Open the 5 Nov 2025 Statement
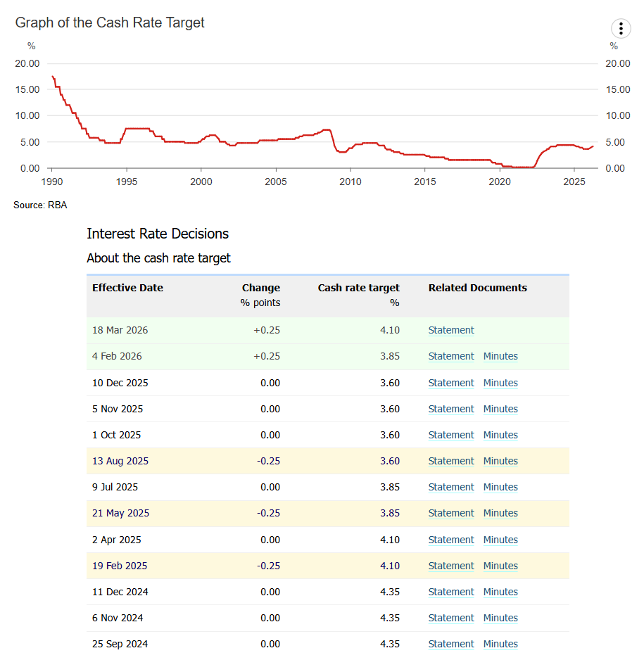644x660 pixels. [451, 409]
